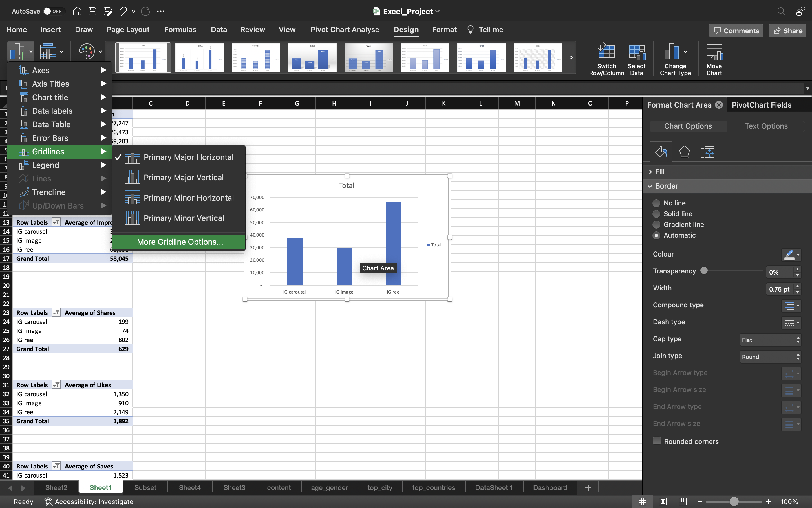Toggle Primary Major Vertical gridlines
Viewport: 812px width, 508px height.
178,178
